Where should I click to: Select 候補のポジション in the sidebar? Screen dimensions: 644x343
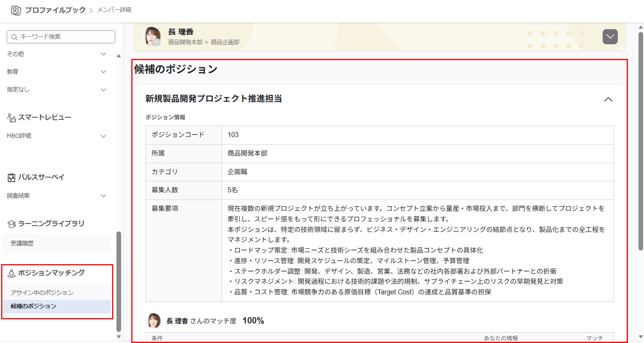point(57,306)
